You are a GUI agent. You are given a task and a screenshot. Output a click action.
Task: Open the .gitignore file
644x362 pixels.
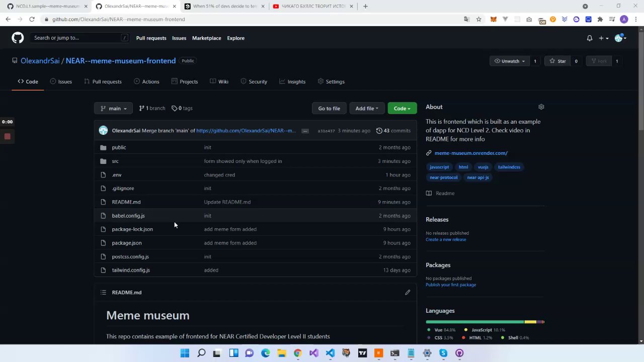tap(123, 189)
